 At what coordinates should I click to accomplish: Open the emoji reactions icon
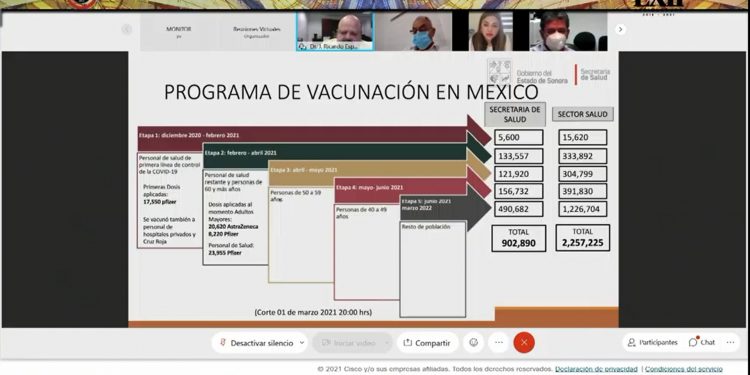click(474, 342)
